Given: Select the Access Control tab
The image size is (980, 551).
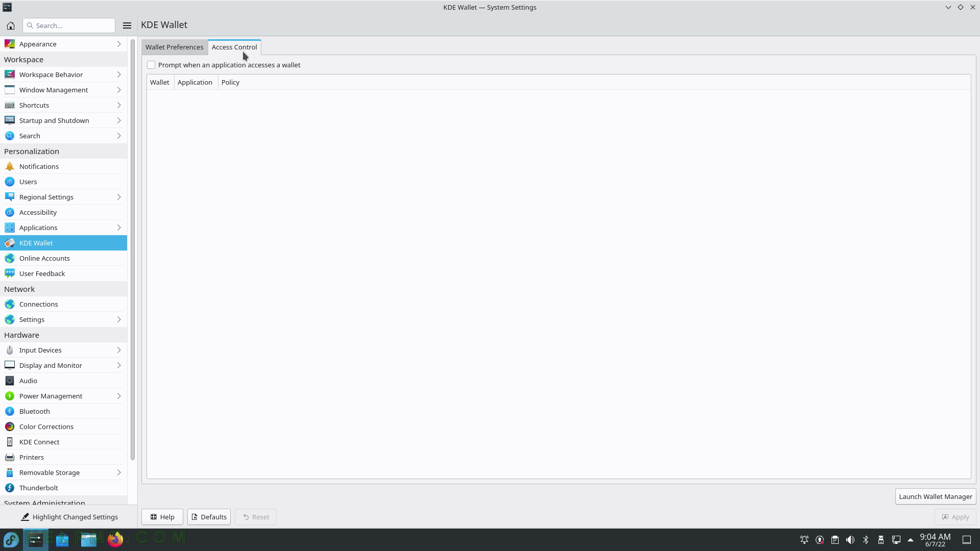Looking at the screenshot, I should tap(234, 47).
